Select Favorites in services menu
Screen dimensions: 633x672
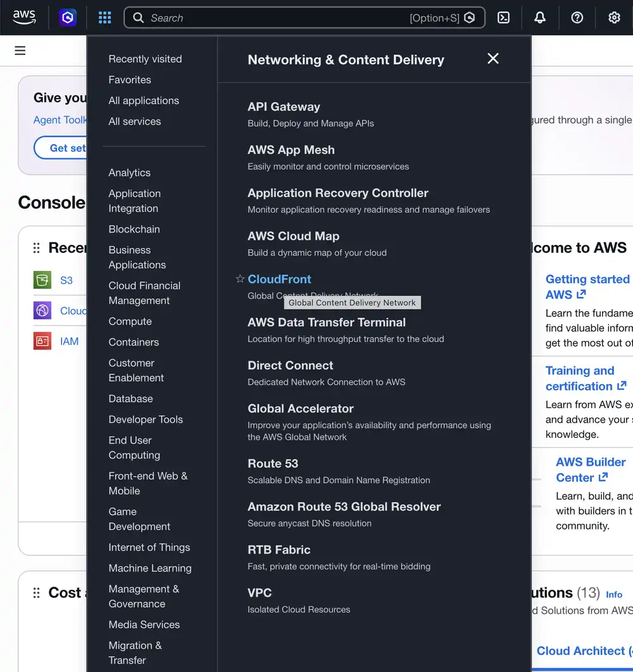click(x=130, y=80)
